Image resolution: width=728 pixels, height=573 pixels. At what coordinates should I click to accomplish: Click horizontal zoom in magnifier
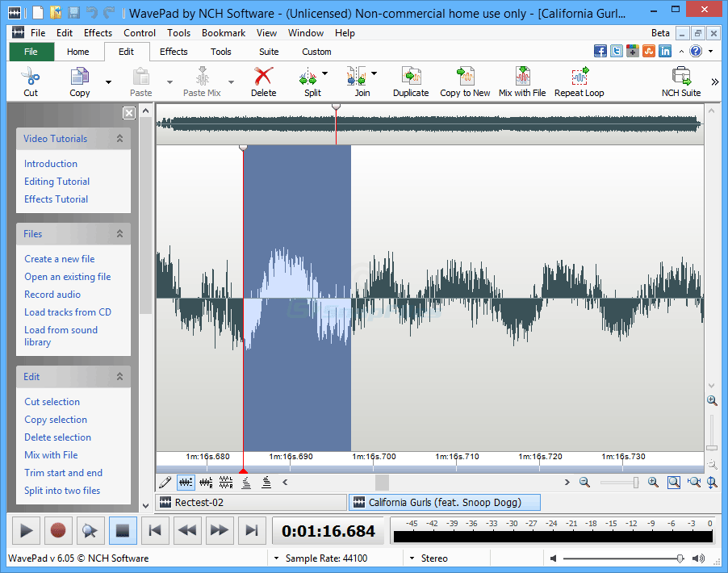(653, 483)
